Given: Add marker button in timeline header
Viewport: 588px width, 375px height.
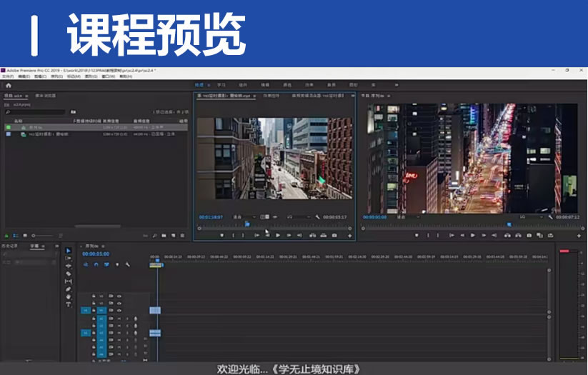Looking at the screenshot, I should 117,265.
